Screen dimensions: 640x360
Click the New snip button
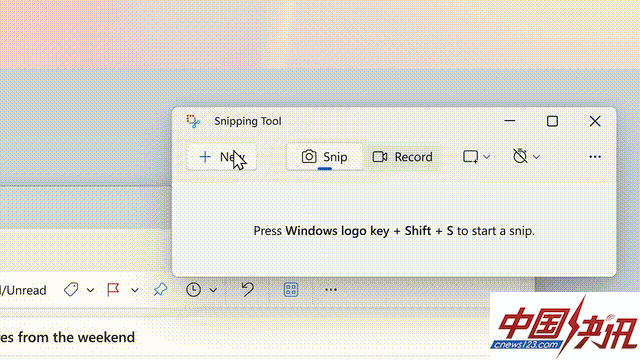[x=221, y=157]
